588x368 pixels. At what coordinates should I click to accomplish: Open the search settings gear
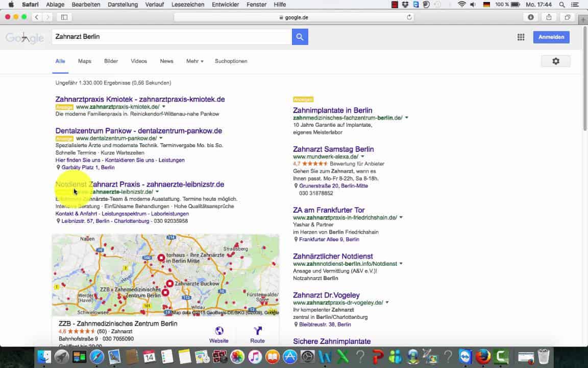555,61
